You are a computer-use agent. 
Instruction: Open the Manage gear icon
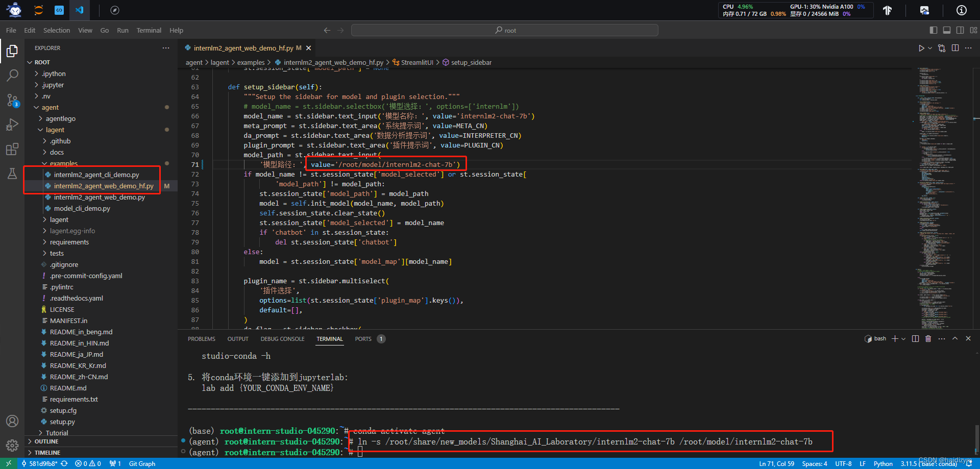pyautogui.click(x=12, y=445)
